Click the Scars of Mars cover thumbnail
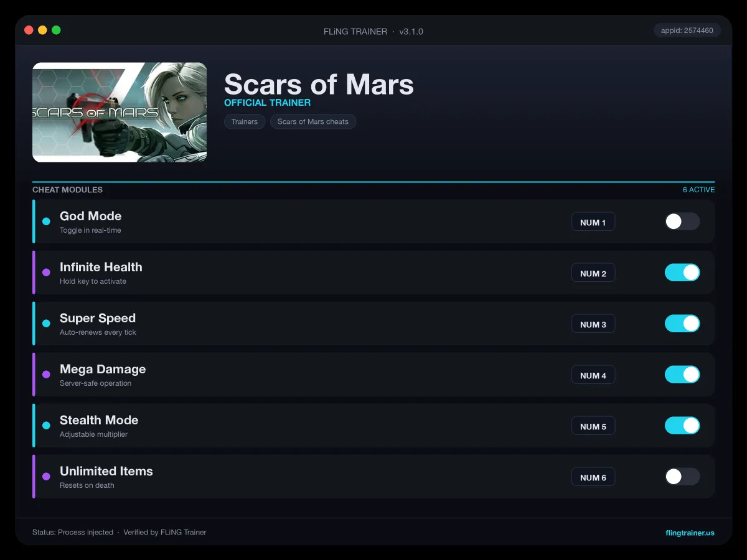This screenshot has width=747, height=560. [x=120, y=112]
